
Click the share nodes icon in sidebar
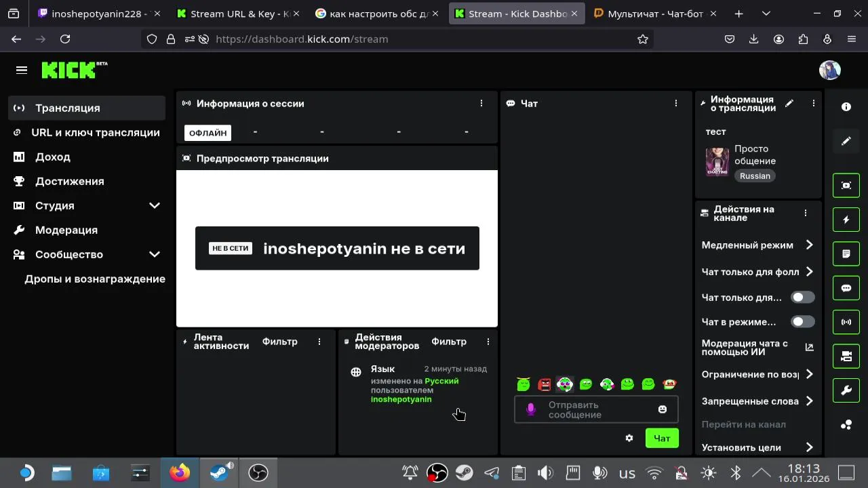point(846,425)
